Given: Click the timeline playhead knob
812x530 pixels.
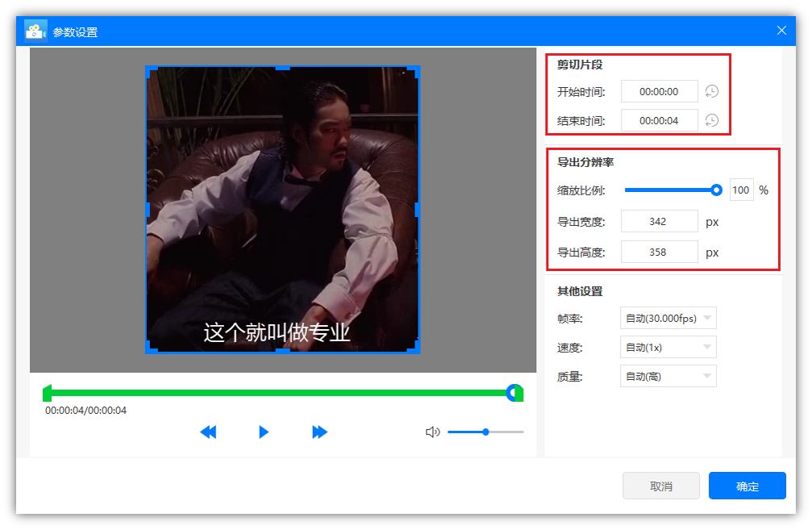Looking at the screenshot, I should point(514,393).
